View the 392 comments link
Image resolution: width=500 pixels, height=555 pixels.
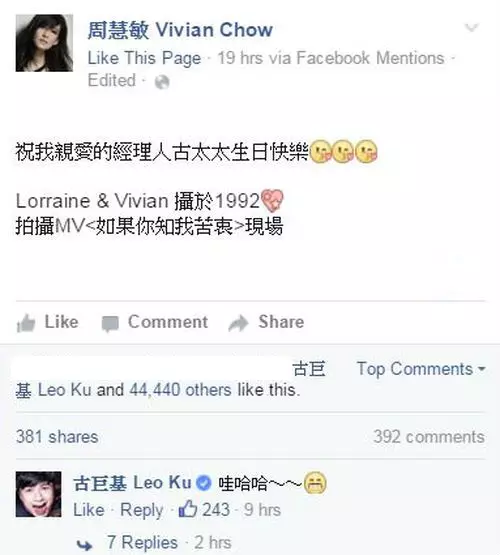click(429, 436)
